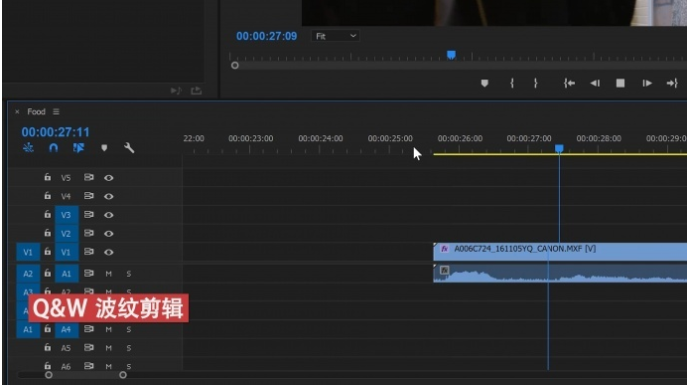690x386 pixels.
Task: Click timeline timecode 00:00:27:11
Action: pyautogui.click(x=55, y=132)
